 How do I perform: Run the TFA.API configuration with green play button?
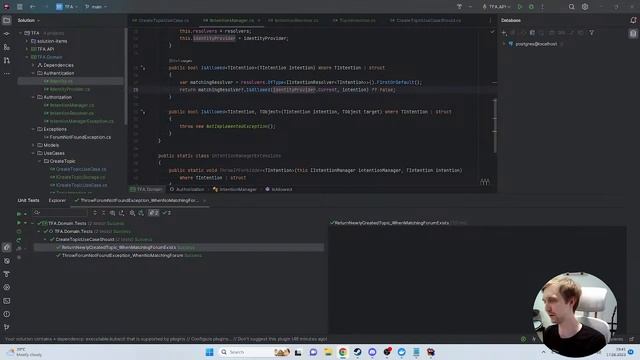[x=520, y=7]
